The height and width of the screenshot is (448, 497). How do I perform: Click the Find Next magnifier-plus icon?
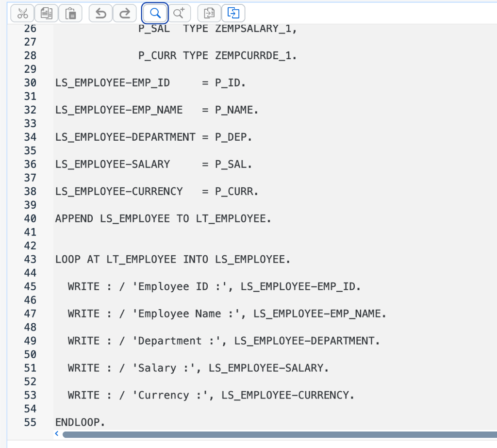click(x=179, y=13)
